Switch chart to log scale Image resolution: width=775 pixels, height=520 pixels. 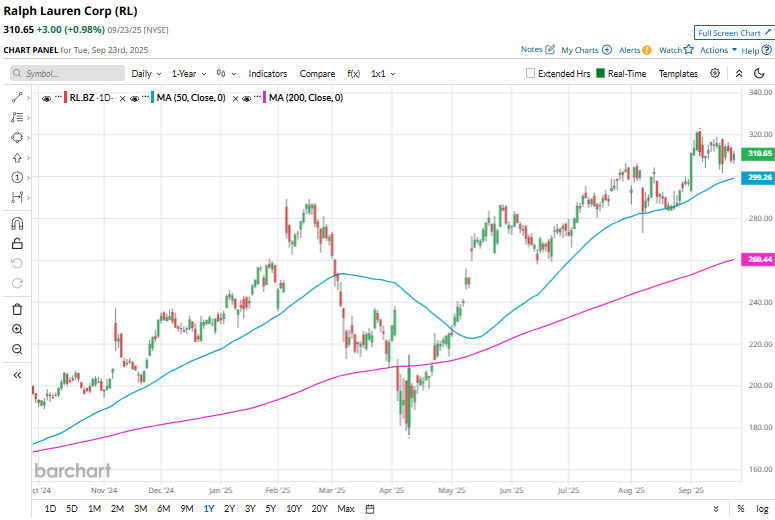click(762, 509)
